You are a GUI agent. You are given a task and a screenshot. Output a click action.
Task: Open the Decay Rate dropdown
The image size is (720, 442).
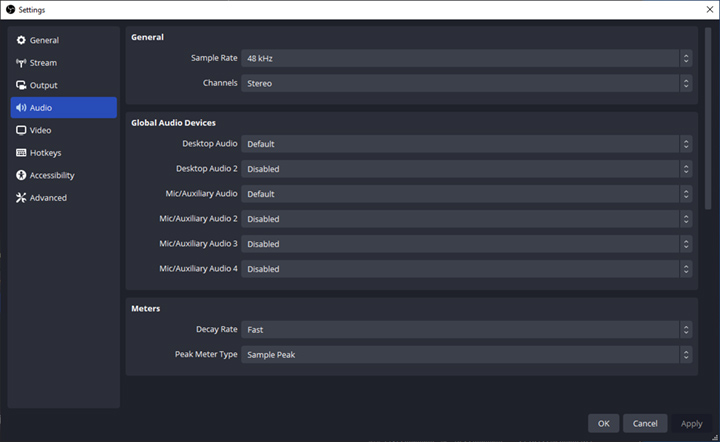click(467, 330)
